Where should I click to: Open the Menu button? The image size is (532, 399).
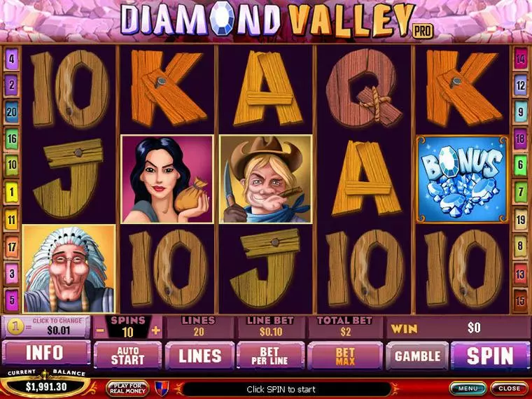(468, 388)
